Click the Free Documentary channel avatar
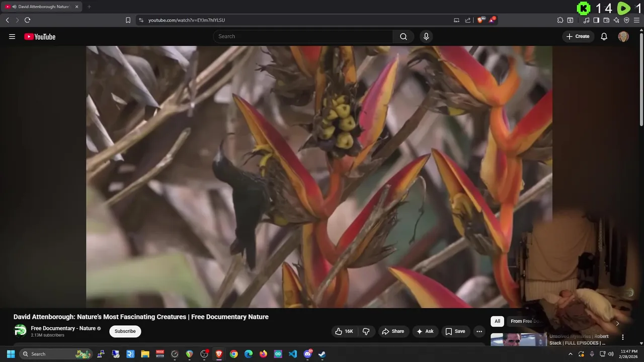This screenshot has height=362, width=644. pyautogui.click(x=20, y=330)
